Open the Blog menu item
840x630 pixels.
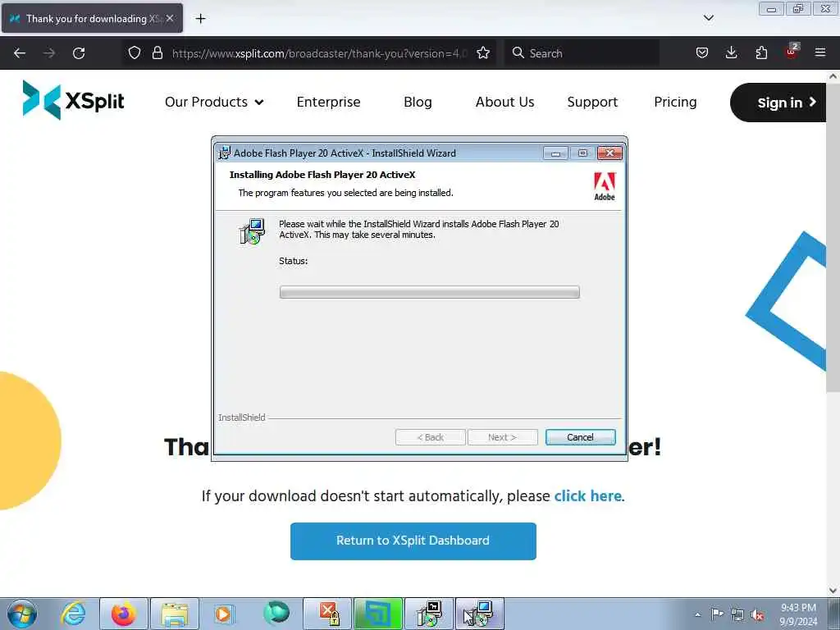418,102
